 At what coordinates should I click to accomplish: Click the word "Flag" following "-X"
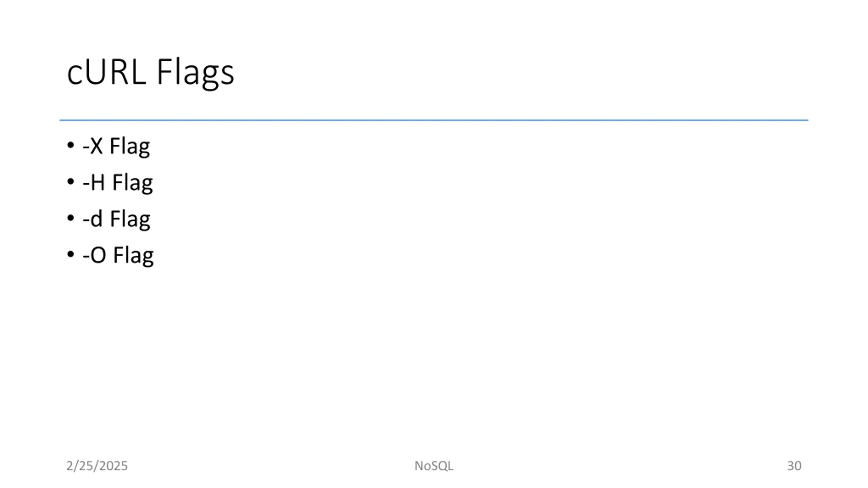point(130,147)
